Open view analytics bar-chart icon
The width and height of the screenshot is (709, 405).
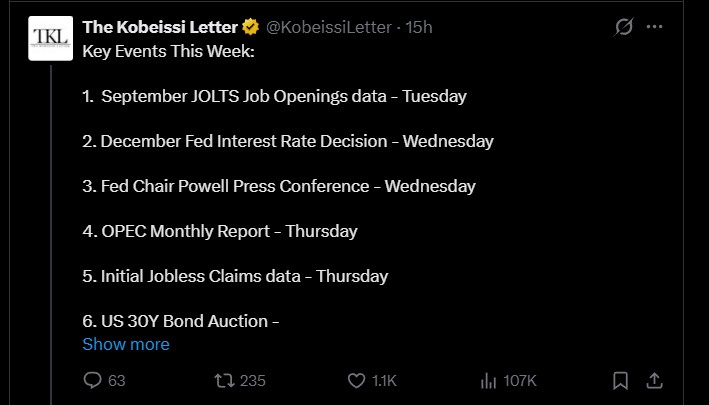click(x=489, y=380)
